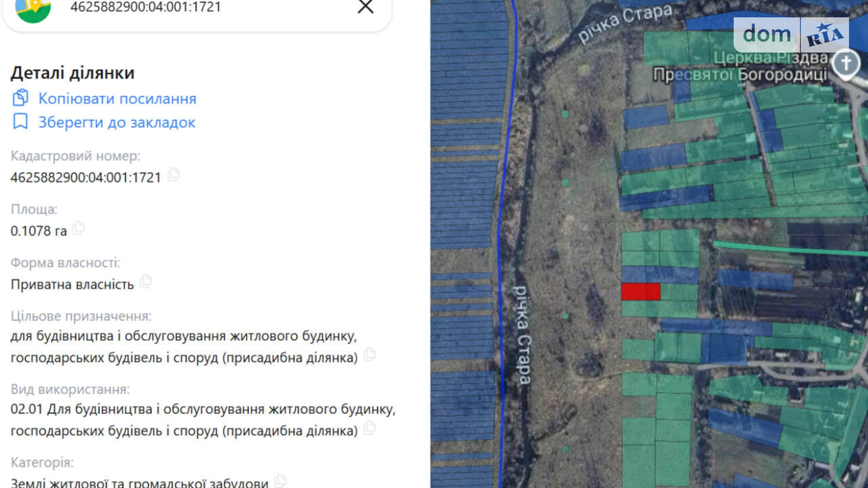The width and height of the screenshot is (868, 488).
Task: Close the parcel details panel
Action: coord(365,7)
